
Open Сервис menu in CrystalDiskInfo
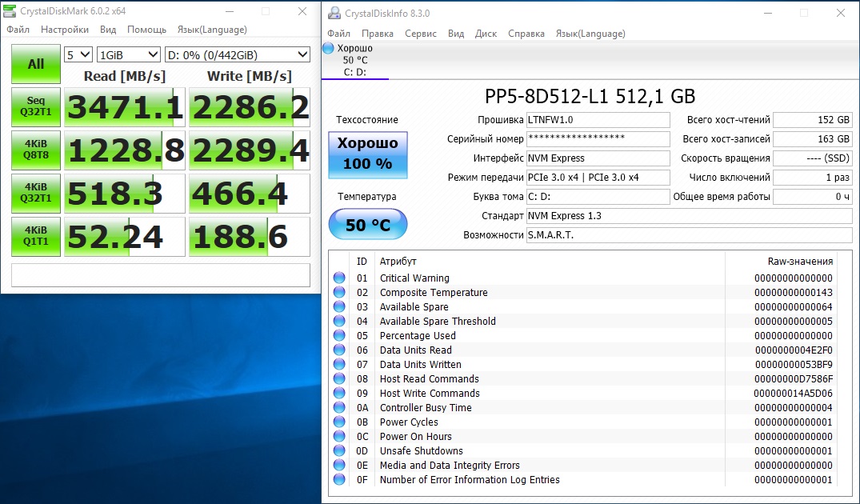pos(421,34)
